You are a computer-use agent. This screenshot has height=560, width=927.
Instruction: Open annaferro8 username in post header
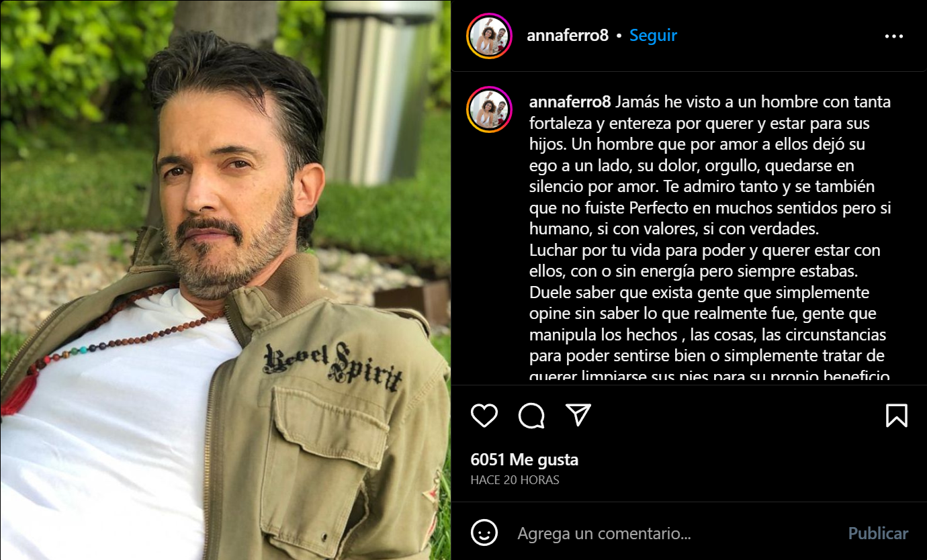tap(568, 36)
